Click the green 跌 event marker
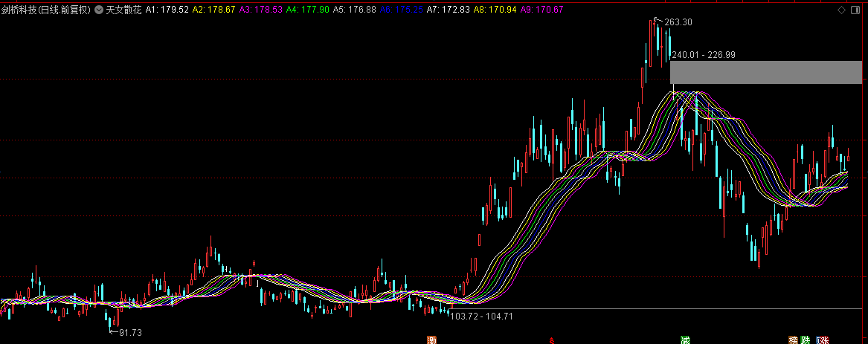This screenshot has height=344, width=868. tap(806, 340)
